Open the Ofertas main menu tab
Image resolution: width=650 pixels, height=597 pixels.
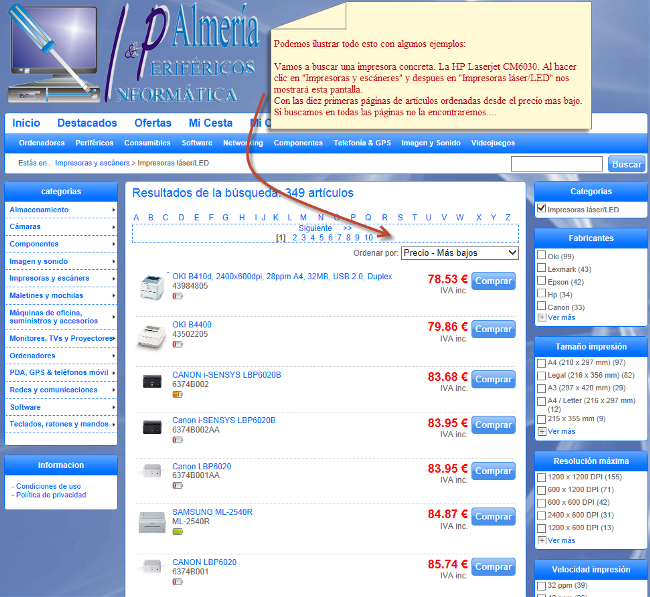(x=152, y=123)
